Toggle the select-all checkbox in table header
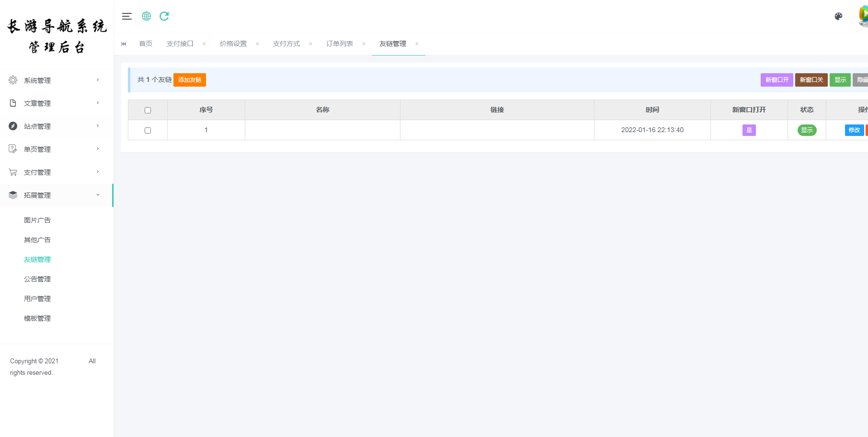Image resolution: width=868 pixels, height=437 pixels. pyautogui.click(x=148, y=110)
